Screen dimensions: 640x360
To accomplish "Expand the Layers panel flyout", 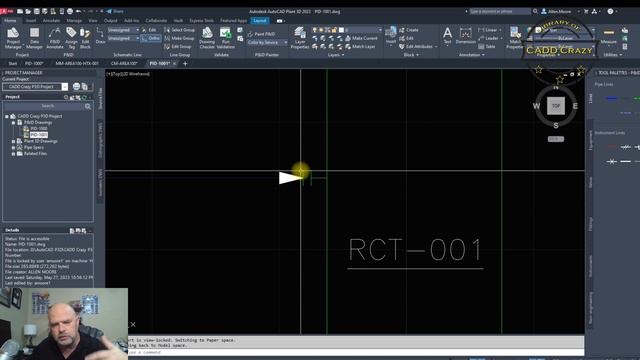I will click(336, 55).
